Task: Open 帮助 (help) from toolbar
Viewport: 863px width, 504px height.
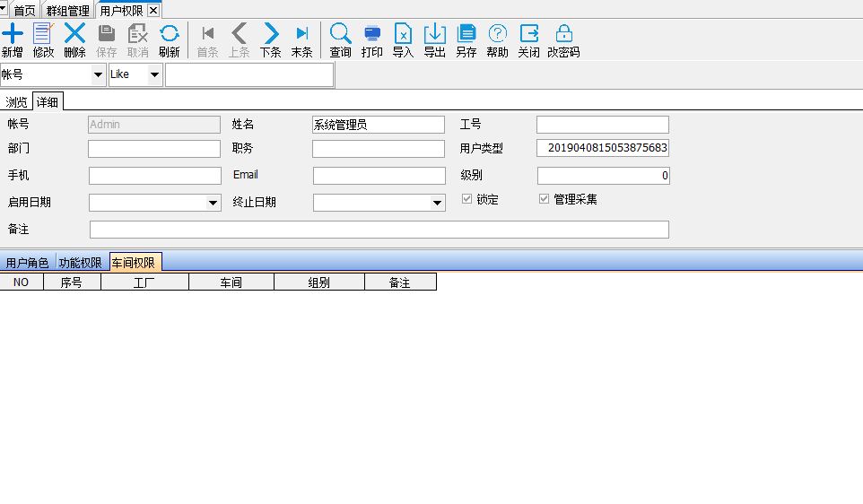Action: (497, 34)
